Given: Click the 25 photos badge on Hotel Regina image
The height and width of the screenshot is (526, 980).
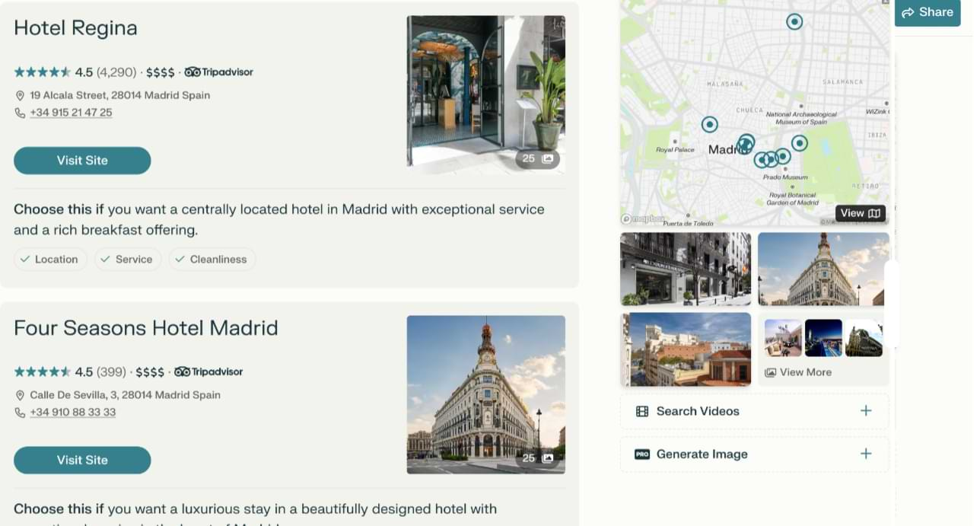Looking at the screenshot, I should coord(537,159).
